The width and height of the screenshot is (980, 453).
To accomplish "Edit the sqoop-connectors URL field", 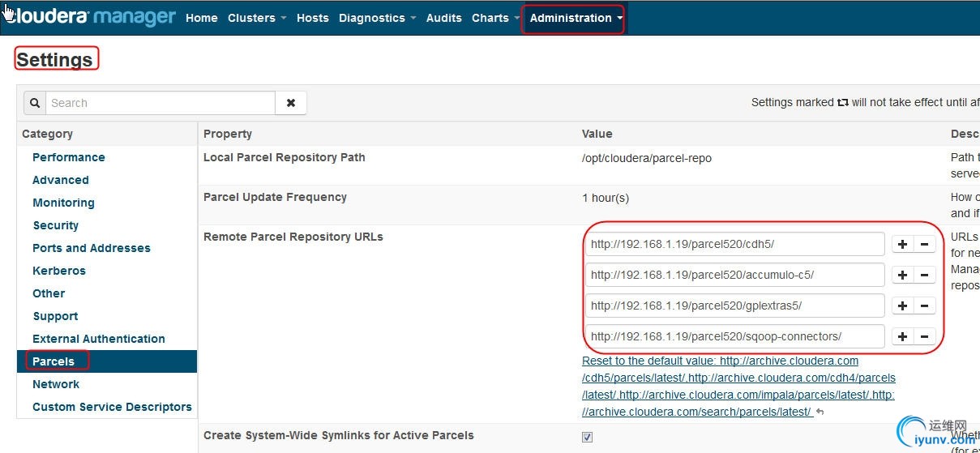I will pos(735,336).
